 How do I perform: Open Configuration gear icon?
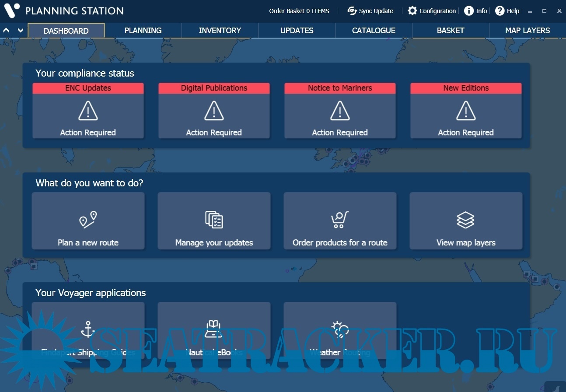tap(412, 11)
